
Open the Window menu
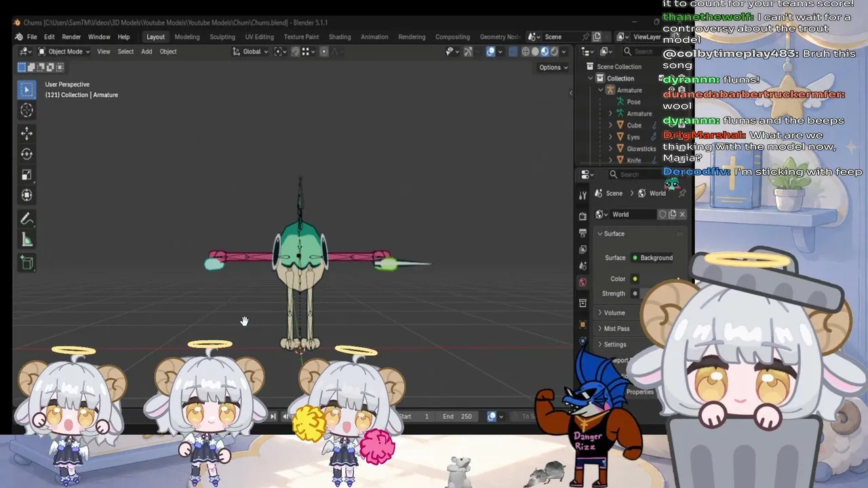99,37
